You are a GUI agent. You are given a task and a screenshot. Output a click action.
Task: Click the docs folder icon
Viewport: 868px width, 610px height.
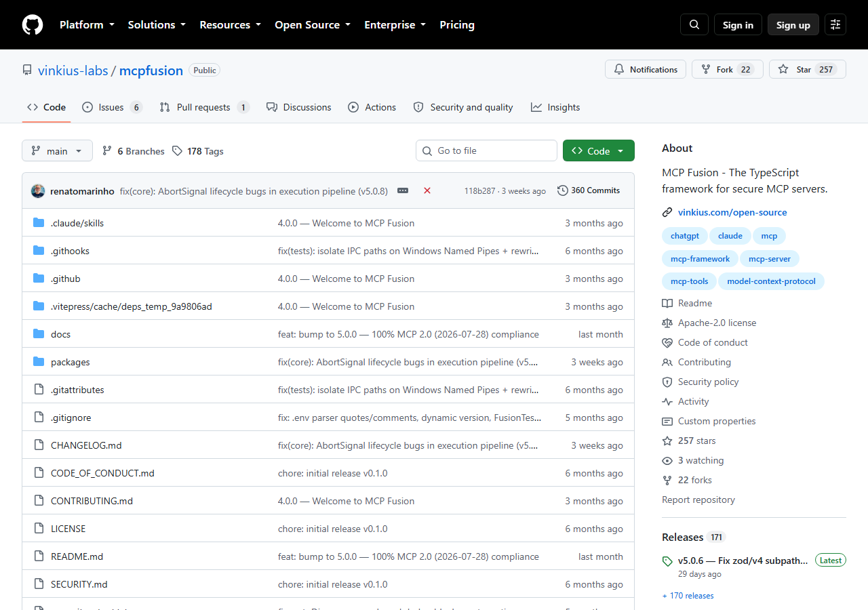39,334
